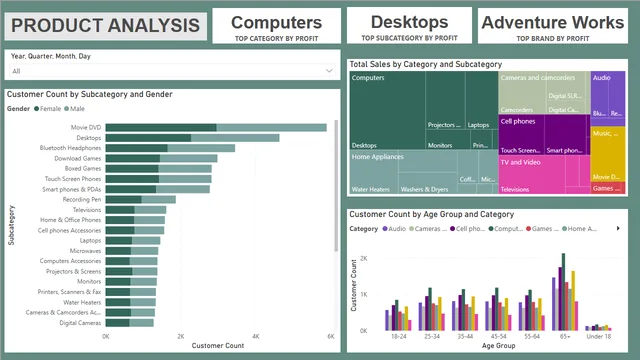Image resolution: width=640 pixels, height=360 pixels.
Task: Select the Download Games label
Action: tap(78, 158)
